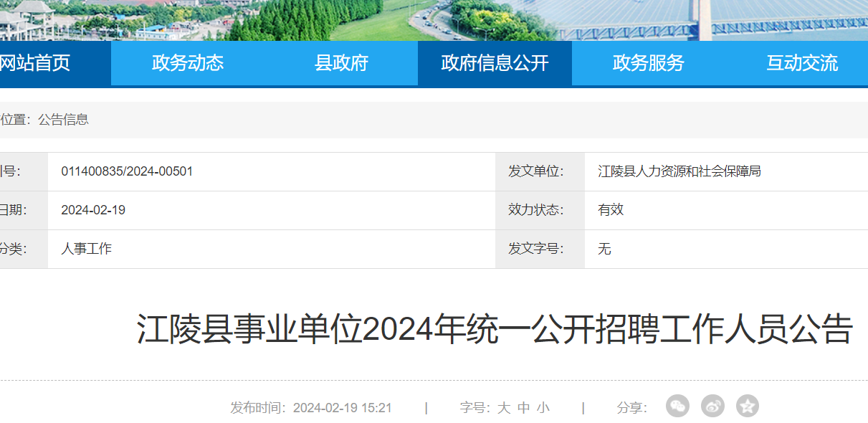Share the article to Weibo

point(712,407)
